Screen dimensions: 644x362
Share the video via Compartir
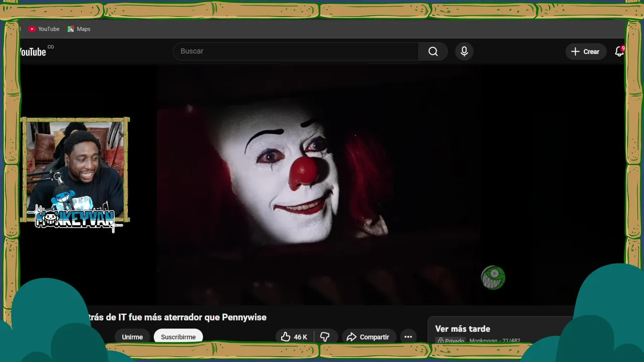pos(369,336)
